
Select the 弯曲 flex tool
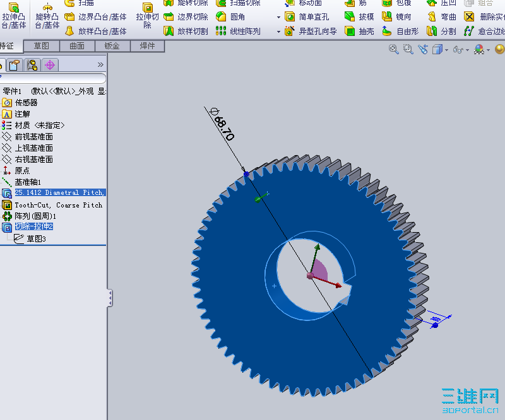[x=441, y=17]
